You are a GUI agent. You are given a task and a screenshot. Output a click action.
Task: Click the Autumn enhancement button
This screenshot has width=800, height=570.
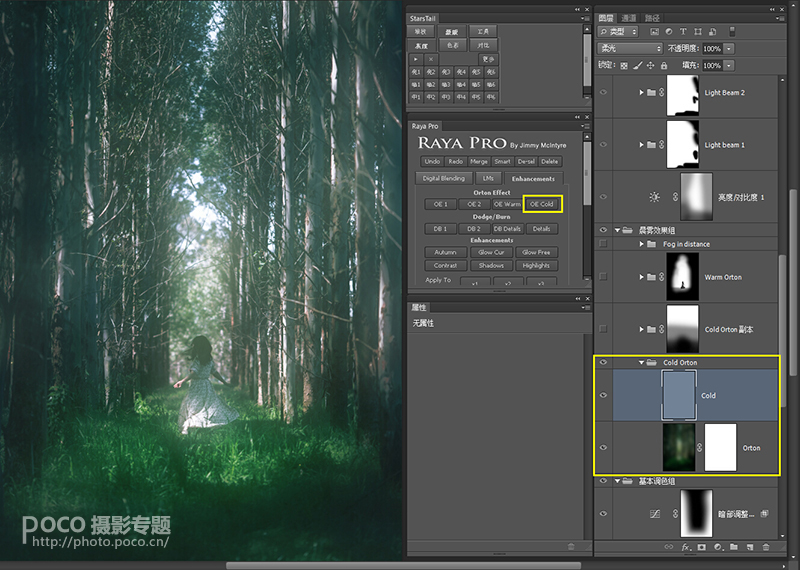[445, 252]
